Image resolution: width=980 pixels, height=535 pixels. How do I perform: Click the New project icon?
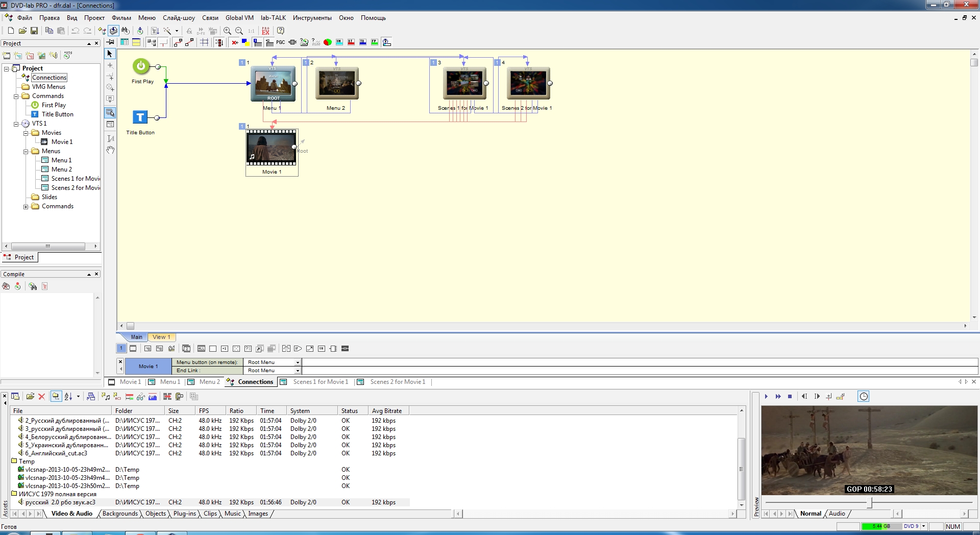click(x=11, y=31)
